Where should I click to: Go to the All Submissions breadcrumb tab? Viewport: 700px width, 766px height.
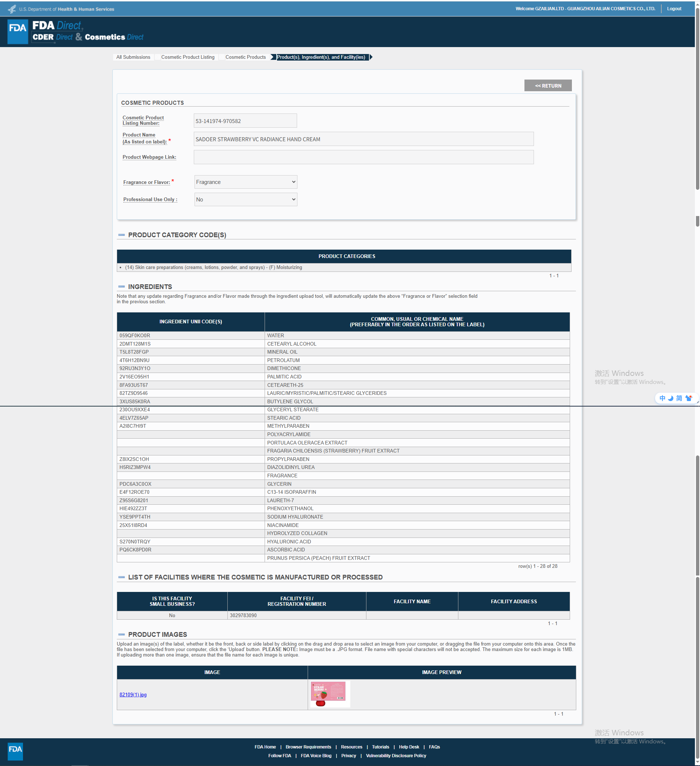[133, 57]
